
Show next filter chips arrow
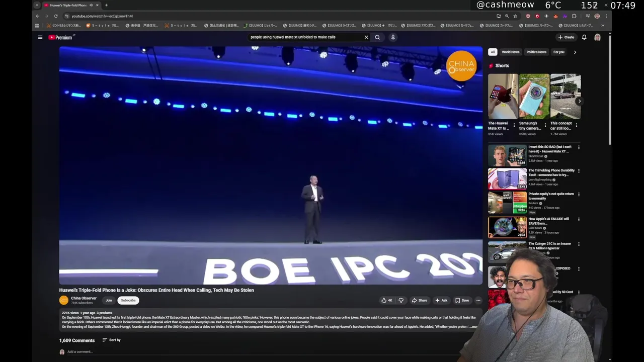point(575,52)
